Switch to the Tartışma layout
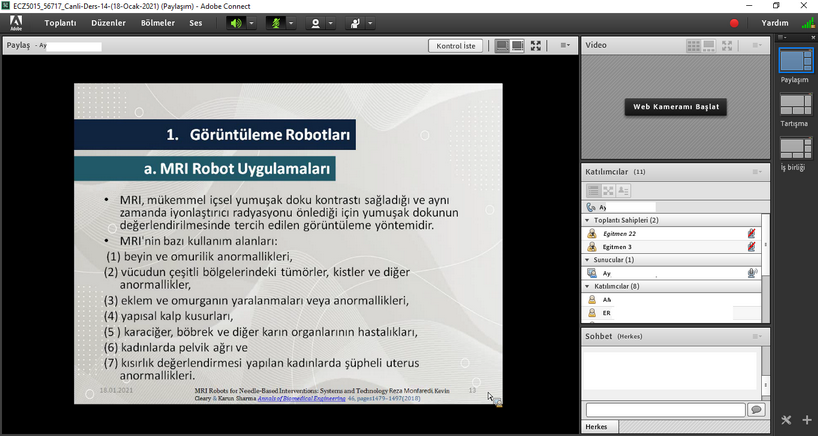The width and height of the screenshot is (818, 436). tap(795, 106)
